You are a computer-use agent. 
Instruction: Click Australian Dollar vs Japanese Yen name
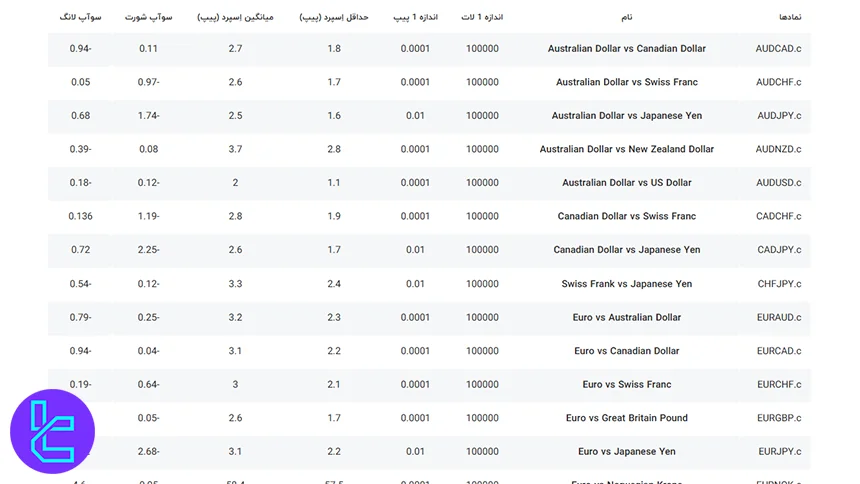pos(627,116)
